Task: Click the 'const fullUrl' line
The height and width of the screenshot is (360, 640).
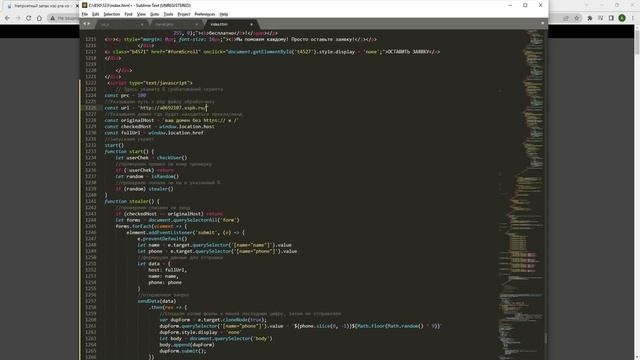Action: click(x=154, y=133)
